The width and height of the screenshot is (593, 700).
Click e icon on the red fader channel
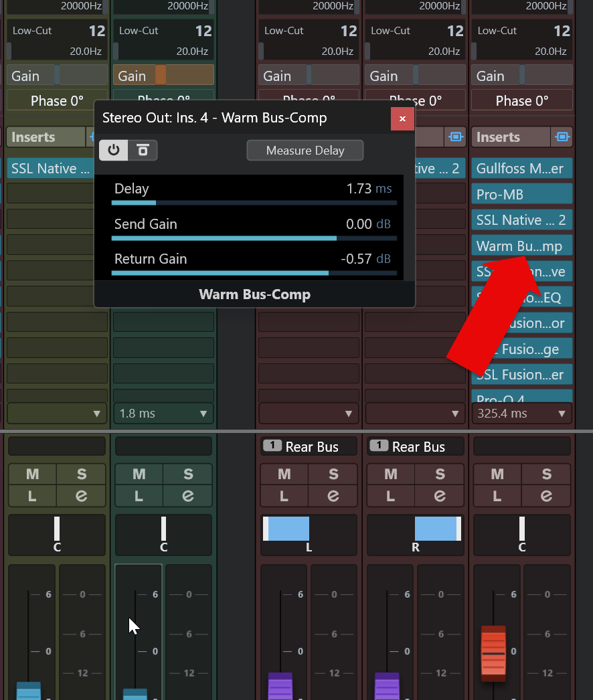(547, 495)
